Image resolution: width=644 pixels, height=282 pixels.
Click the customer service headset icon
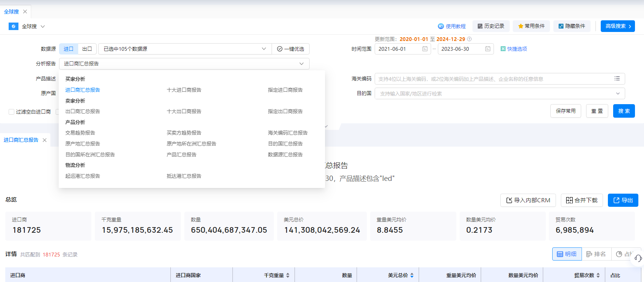(638, 258)
